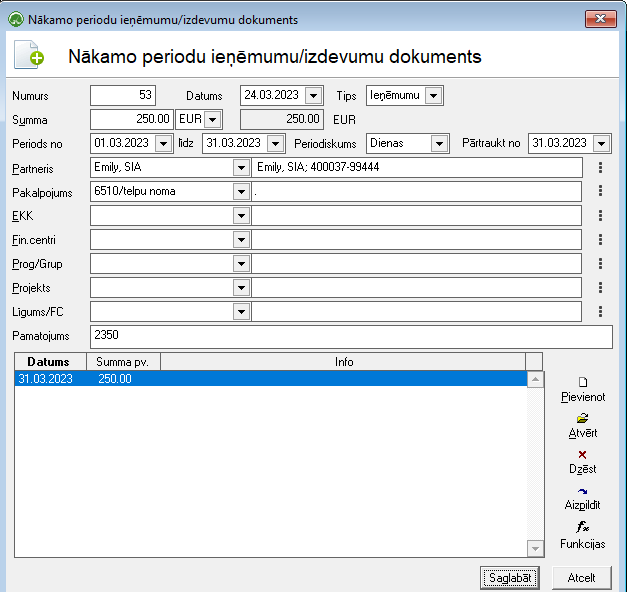This screenshot has height=592, width=636.
Task: Click the new document icon in header
Action: [29, 55]
